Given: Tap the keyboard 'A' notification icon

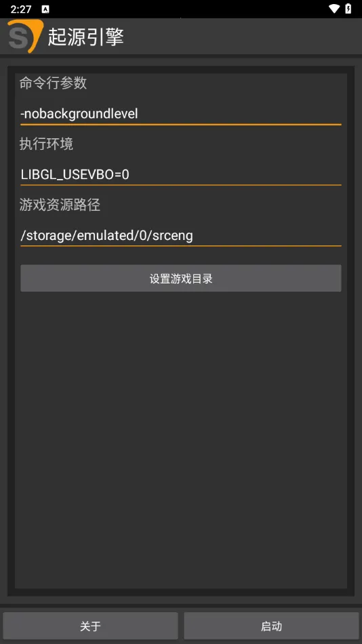Looking at the screenshot, I should (x=45, y=9).
